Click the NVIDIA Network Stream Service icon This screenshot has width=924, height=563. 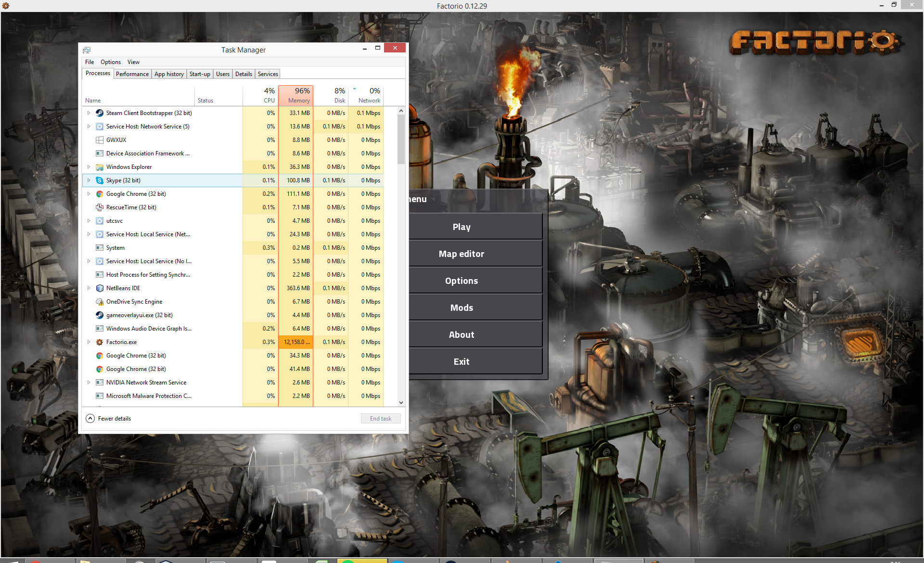[100, 383]
